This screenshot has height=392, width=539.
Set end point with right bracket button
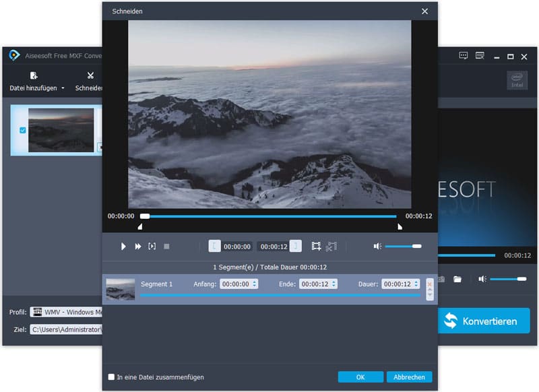(x=296, y=246)
